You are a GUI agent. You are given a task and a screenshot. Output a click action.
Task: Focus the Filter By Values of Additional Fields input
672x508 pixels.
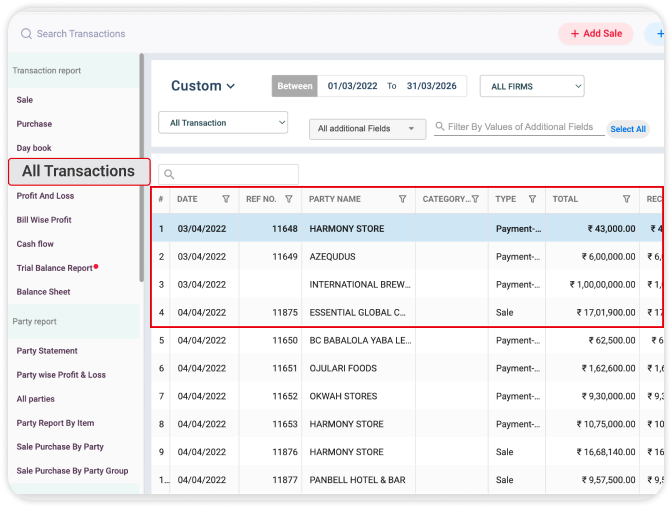519,127
